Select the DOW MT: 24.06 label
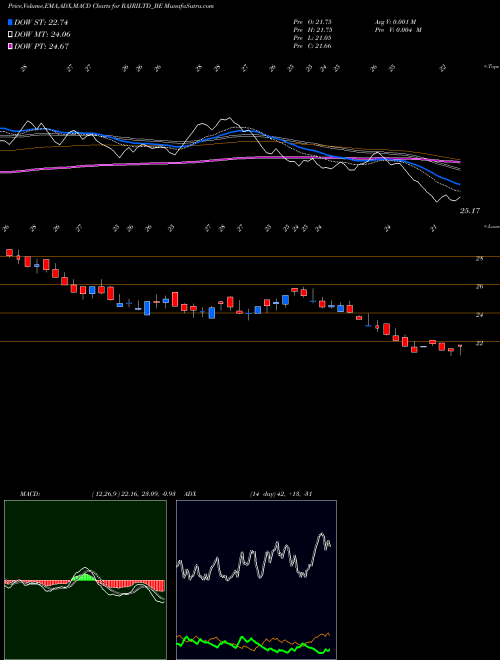 click(43, 35)
